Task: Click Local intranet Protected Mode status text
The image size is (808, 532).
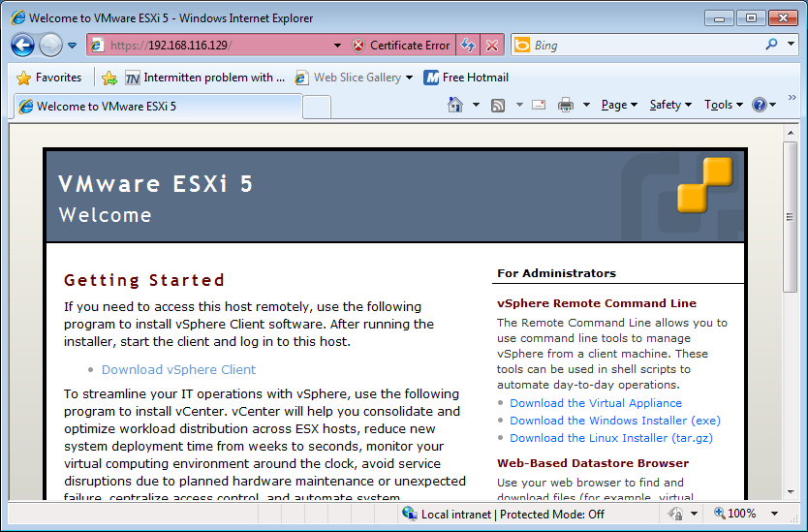Action: pyautogui.click(x=513, y=514)
